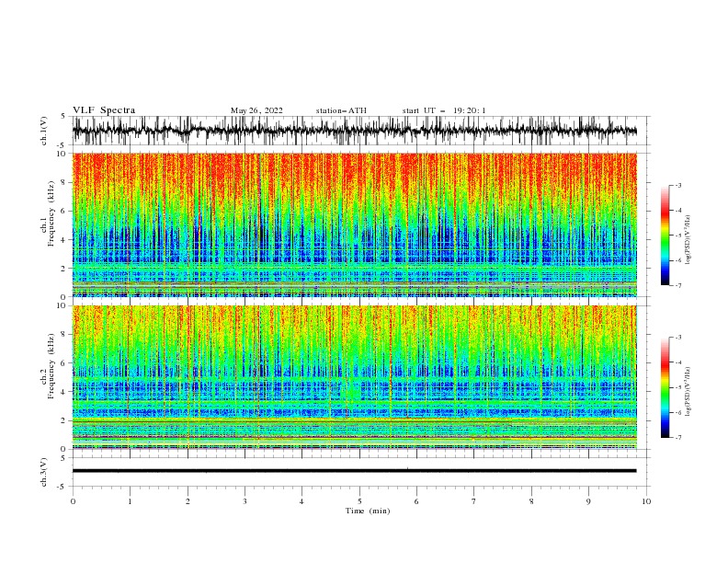Click time-axis tick label "1" at the bottom
The width and height of the screenshot is (728, 563).
130,501
